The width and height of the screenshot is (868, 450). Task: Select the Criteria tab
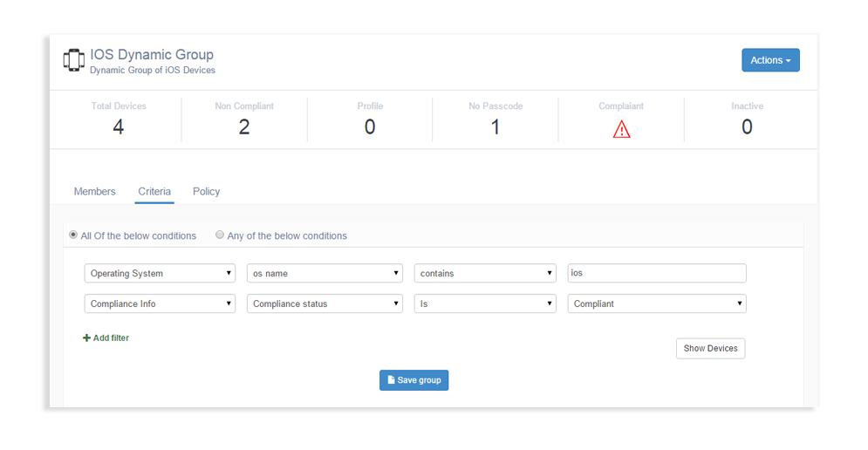tap(154, 192)
